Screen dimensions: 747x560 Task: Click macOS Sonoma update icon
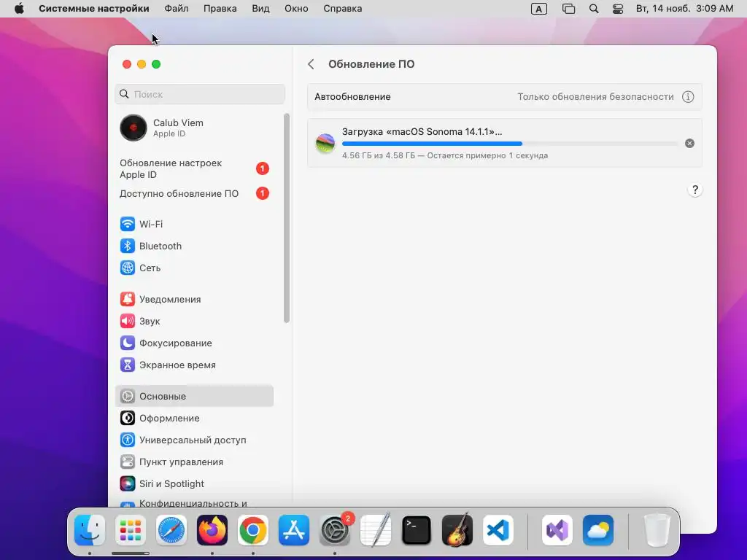325,144
